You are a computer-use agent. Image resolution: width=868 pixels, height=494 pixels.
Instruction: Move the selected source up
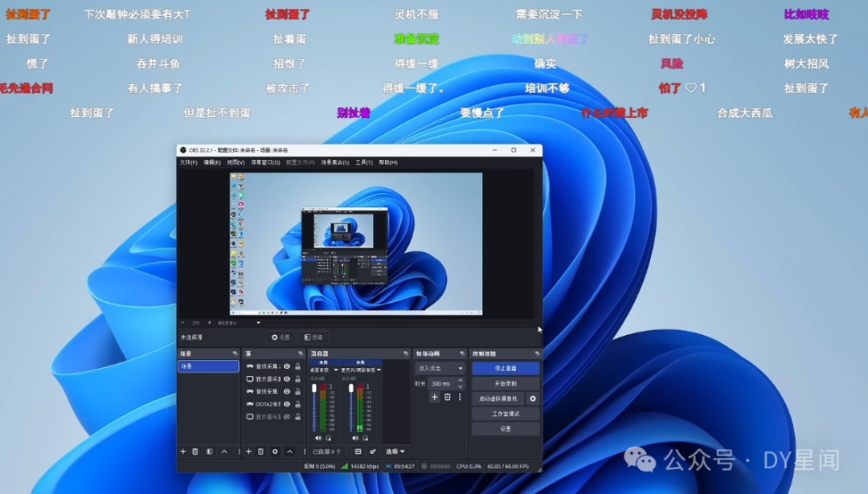pos(289,451)
